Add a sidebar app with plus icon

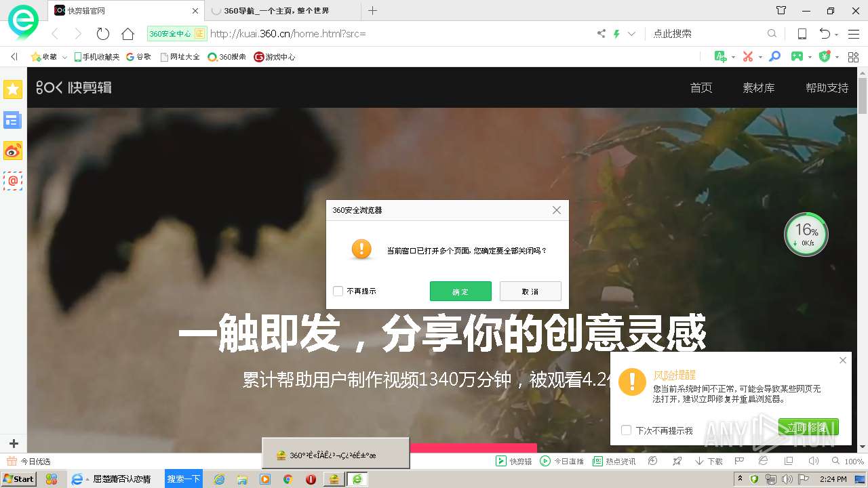13,444
